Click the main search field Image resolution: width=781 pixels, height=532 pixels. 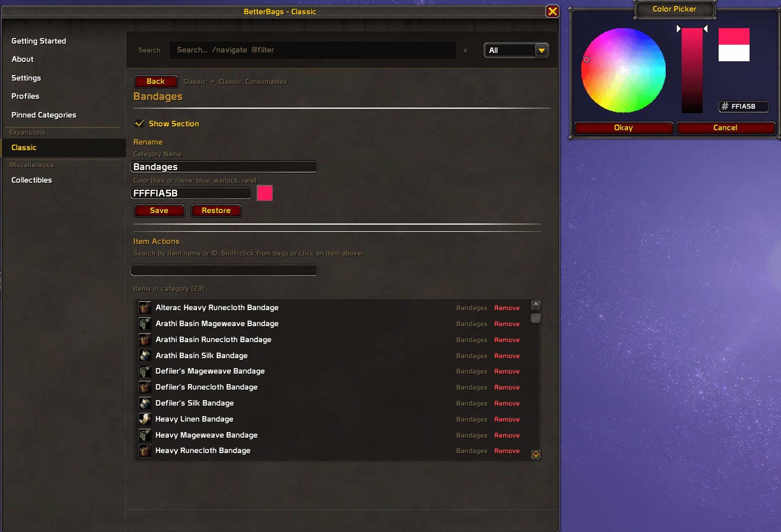pyautogui.click(x=312, y=50)
